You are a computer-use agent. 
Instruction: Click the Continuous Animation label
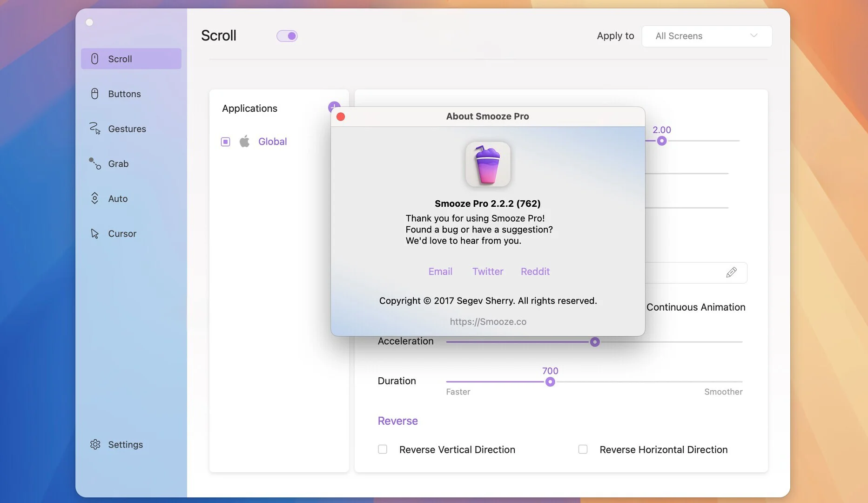[x=696, y=307]
